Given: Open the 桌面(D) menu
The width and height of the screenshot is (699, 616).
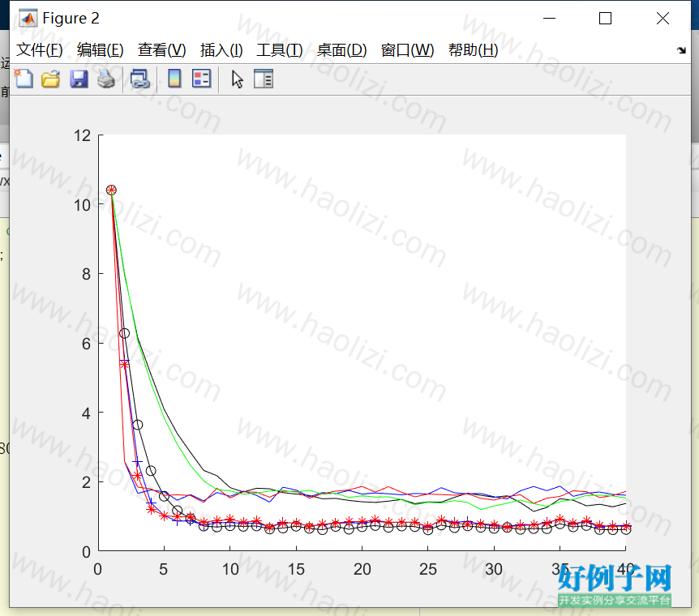Looking at the screenshot, I should point(342,50).
